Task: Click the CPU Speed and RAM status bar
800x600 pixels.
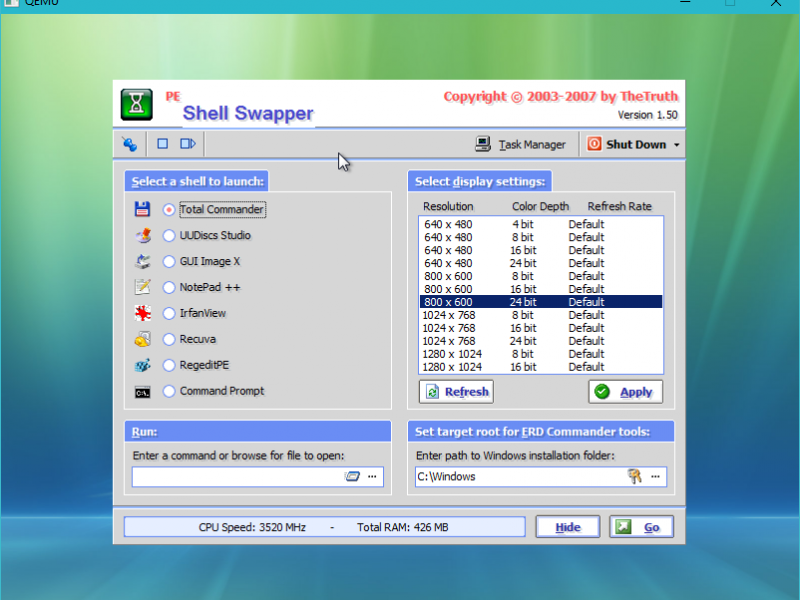Action: (324, 527)
